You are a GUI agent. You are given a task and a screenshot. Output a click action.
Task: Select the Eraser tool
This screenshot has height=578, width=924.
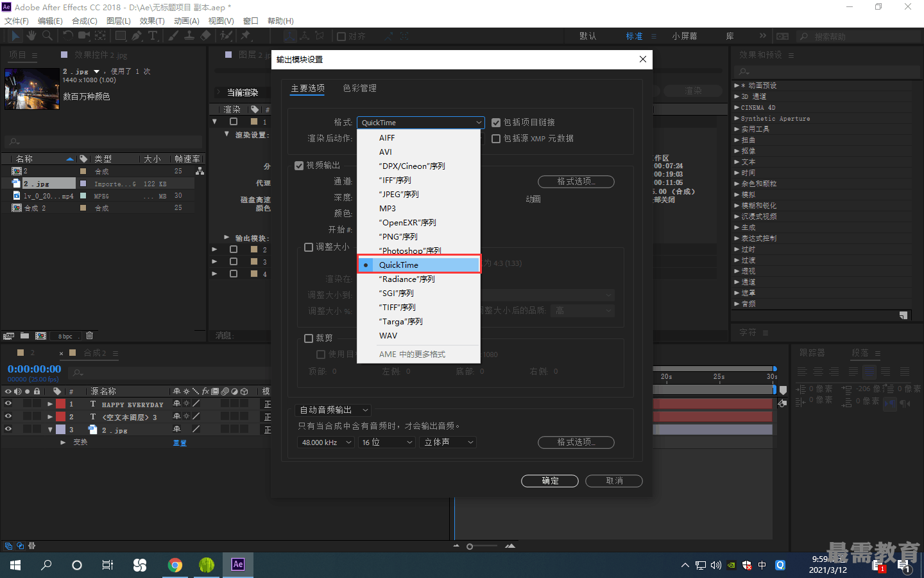205,36
